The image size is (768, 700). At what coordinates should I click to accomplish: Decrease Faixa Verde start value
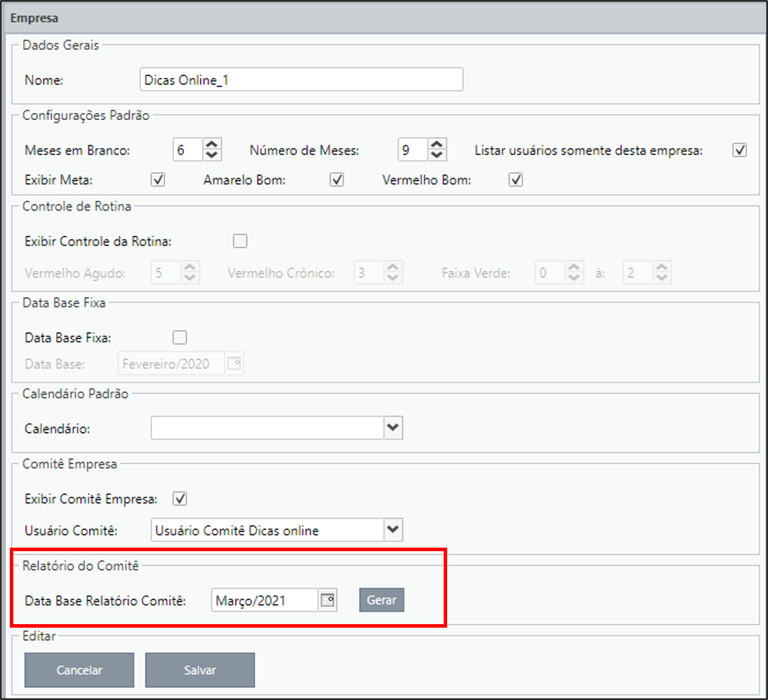[x=574, y=278]
